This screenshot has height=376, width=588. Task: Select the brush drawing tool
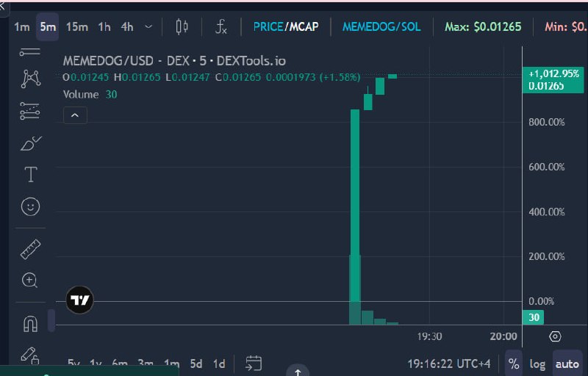pyautogui.click(x=31, y=143)
